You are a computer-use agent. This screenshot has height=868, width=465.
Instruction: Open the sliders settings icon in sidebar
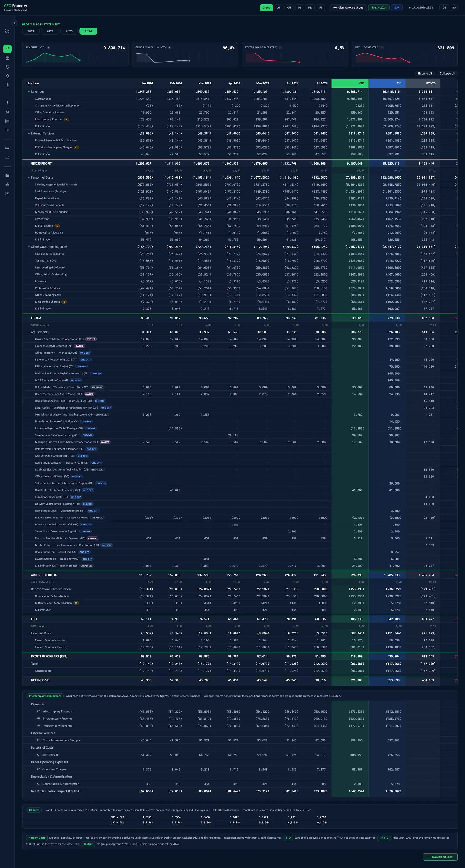7,175
